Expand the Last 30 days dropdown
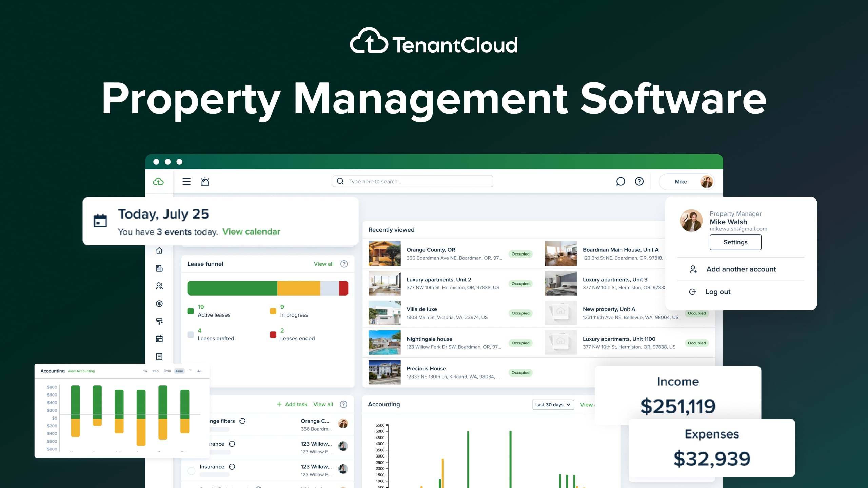The image size is (868, 488). tap(553, 405)
